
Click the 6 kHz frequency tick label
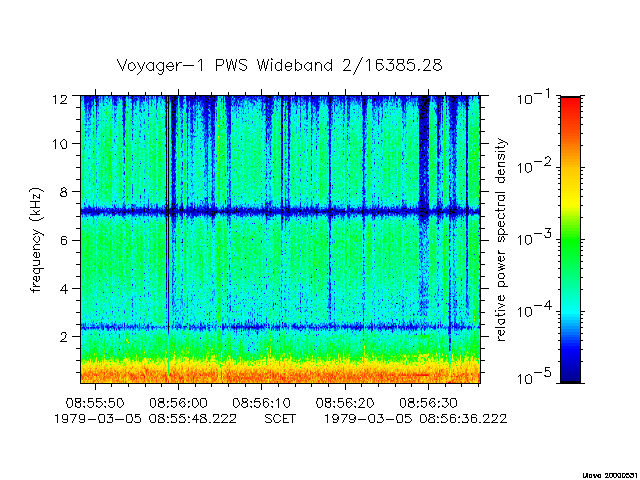64,240
